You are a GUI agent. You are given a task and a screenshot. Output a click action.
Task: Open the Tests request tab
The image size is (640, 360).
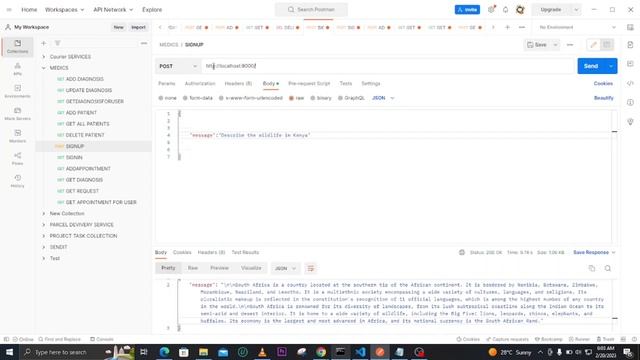(x=346, y=83)
